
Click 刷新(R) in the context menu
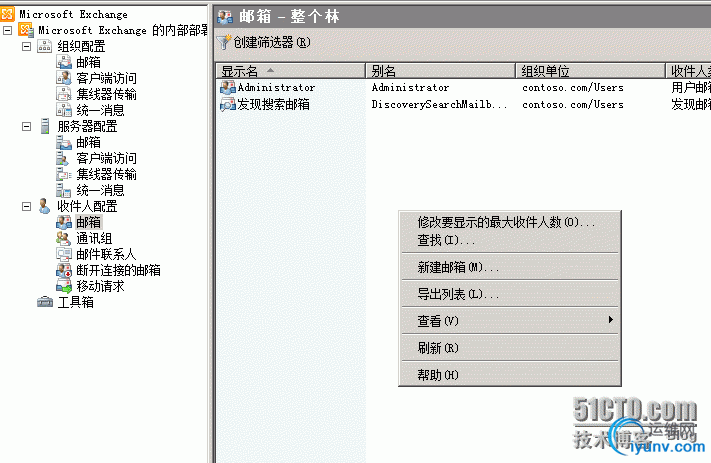point(510,348)
